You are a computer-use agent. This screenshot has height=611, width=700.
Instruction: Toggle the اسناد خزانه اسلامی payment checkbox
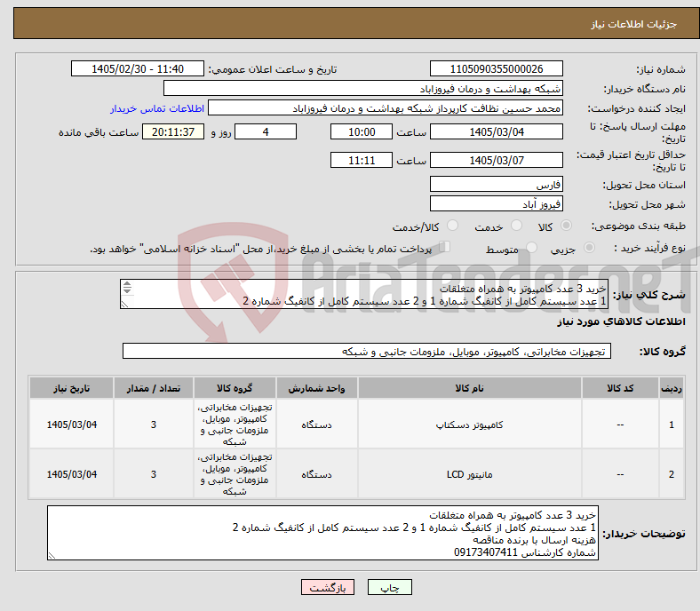(x=445, y=247)
